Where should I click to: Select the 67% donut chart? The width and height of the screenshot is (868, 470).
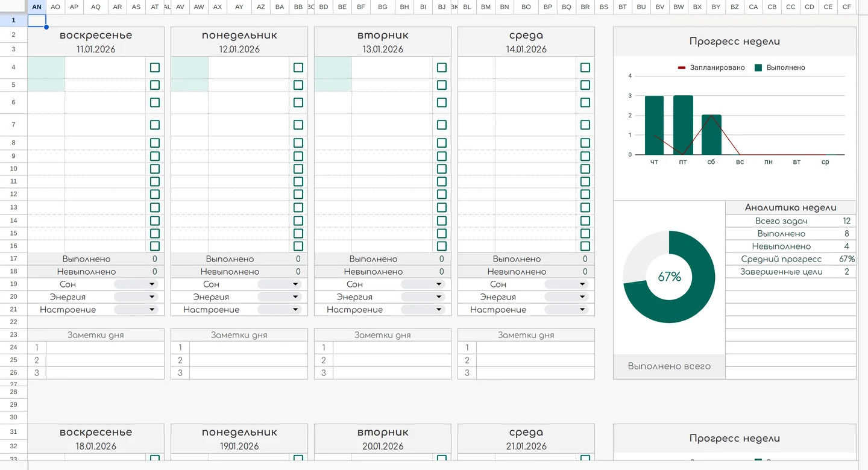tap(669, 277)
